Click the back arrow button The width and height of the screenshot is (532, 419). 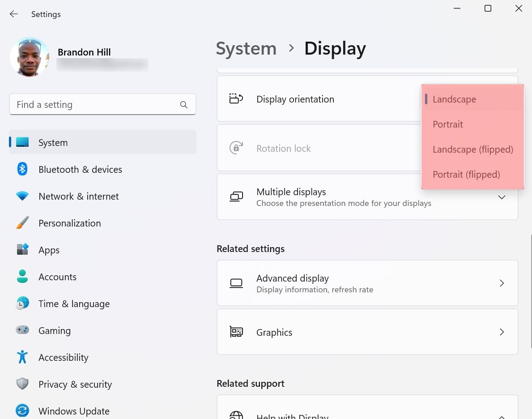(13, 14)
